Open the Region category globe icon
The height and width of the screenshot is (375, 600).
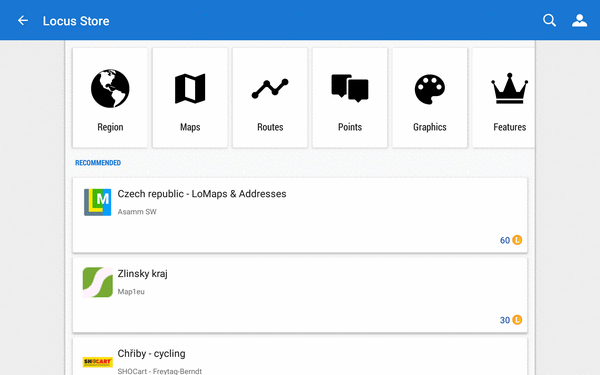pos(110,89)
